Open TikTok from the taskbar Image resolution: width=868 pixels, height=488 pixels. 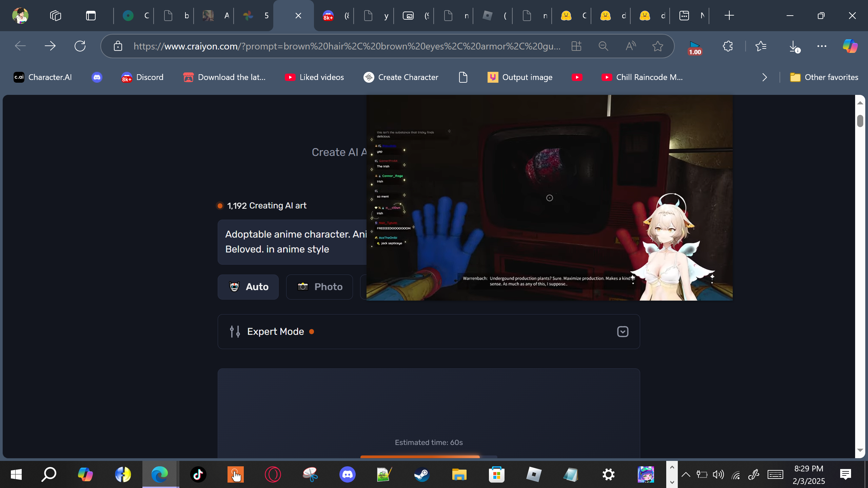(198, 474)
